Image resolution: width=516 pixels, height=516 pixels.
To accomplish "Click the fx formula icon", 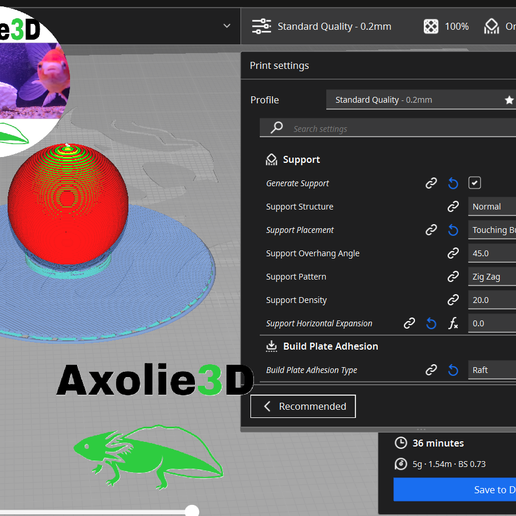I will [453, 323].
